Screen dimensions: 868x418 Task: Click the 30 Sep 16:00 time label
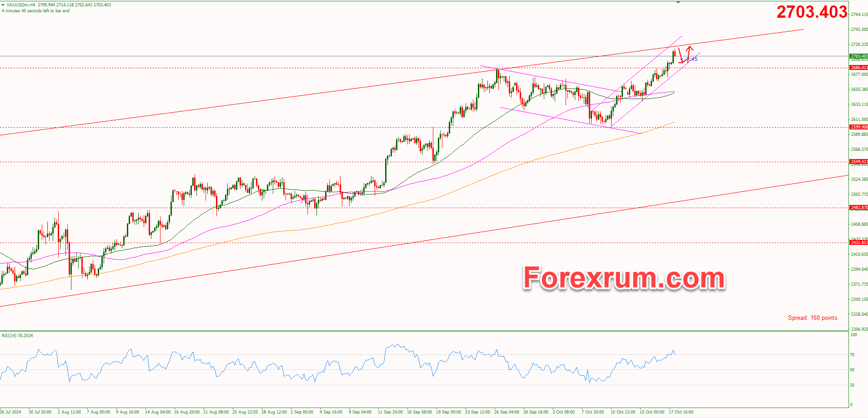click(536, 412)
